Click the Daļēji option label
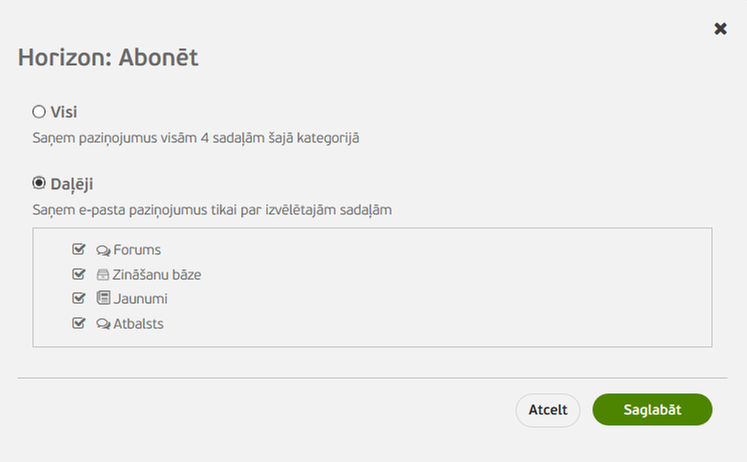This screenshot has height=462, width=747. click(72, 183)
